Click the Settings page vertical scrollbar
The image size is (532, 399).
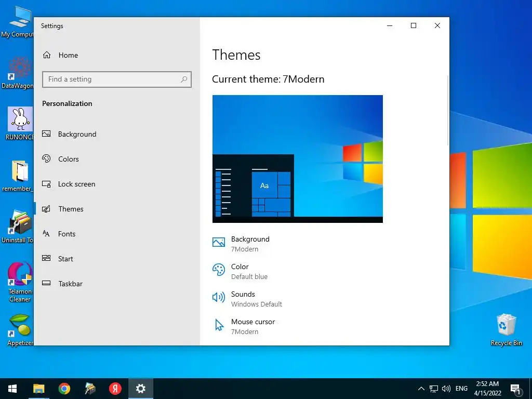click(x=447, y=111)
